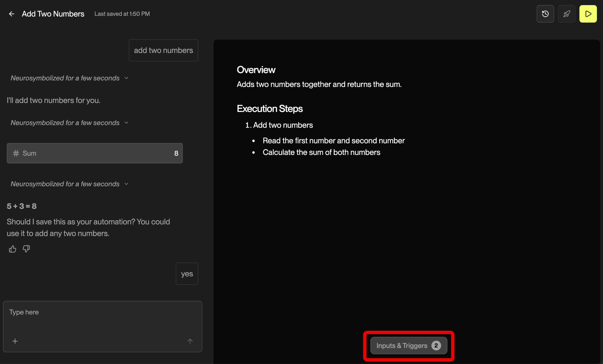Expand the first Neurosymbolized dropdown
Screen dimensions: 603x364
tap(126, 78)
